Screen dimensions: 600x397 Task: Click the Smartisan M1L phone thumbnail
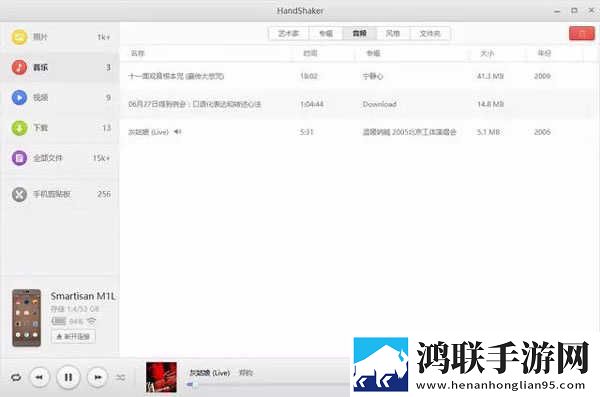(26, 318)
